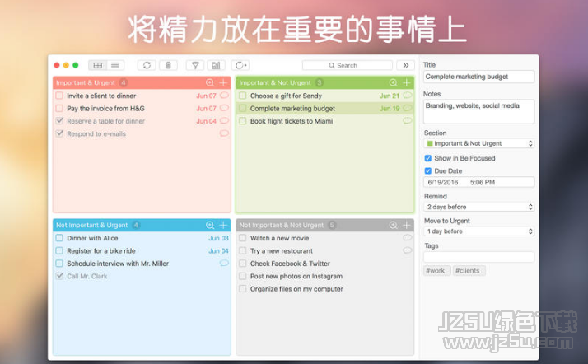Screen dimensions: 588x364
Task: Toggle the Due Date checkbox
Action: 428,171
